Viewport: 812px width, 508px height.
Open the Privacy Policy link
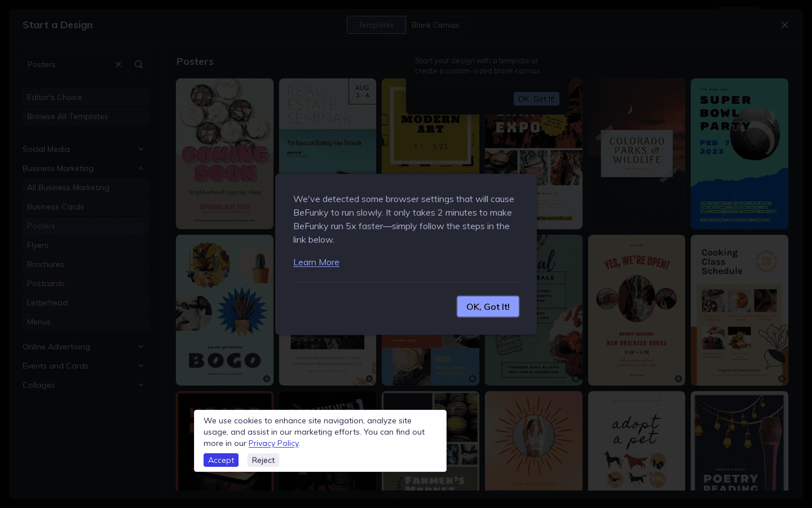[x=273, y=443]
